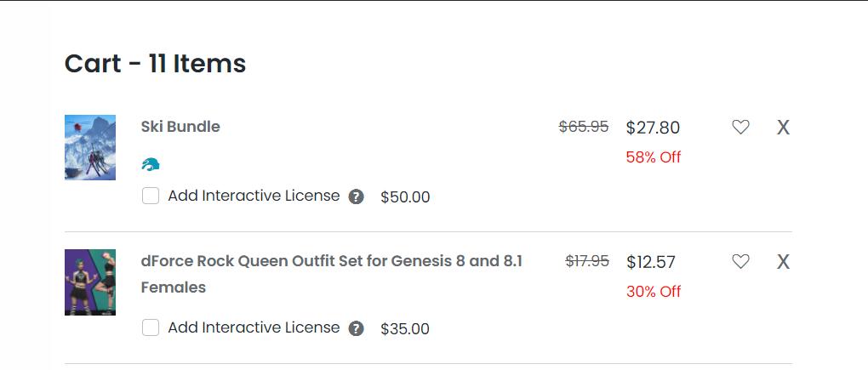Open the Rock Queen Outfit product thumbnail
Screen dimensions: 868x370
click(x=90, y=282)
